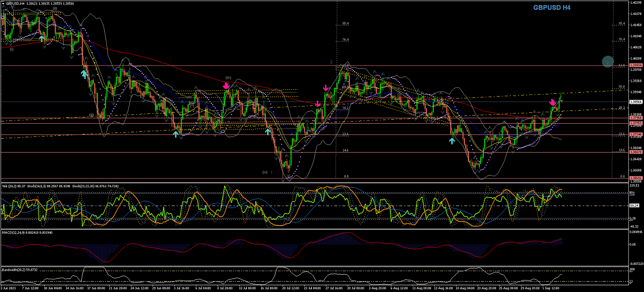Image resolution: width=644 pixels, height=292 pixels.
Task: Click the 27 Jul 16:00 time axis label
Action: click(334, 287)
